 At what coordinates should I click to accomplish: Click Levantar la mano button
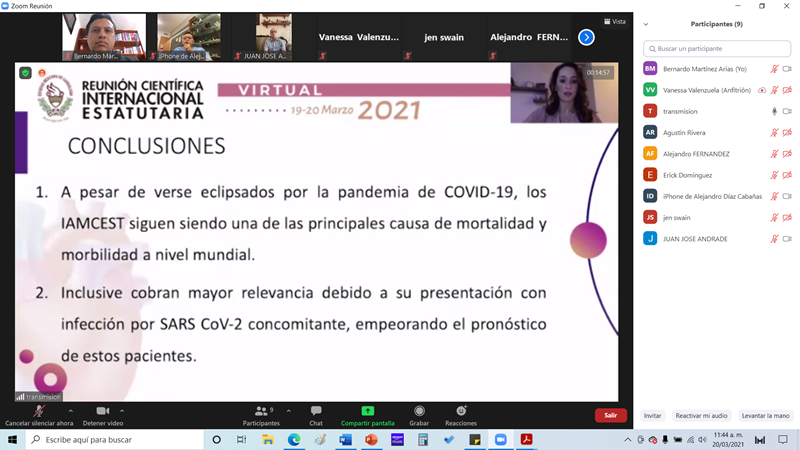[x=765, y=416]
